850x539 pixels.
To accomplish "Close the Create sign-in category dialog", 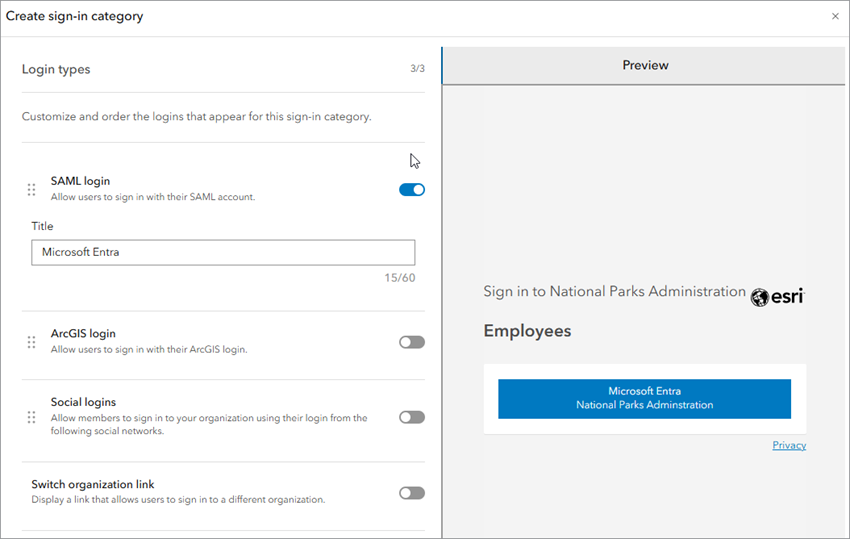I will (x=835, y=16).
